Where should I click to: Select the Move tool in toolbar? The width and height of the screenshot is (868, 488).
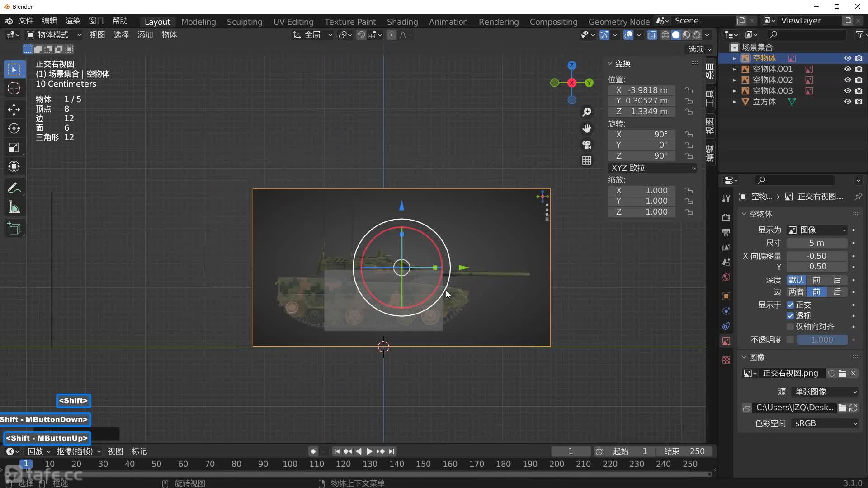point(14,109)
